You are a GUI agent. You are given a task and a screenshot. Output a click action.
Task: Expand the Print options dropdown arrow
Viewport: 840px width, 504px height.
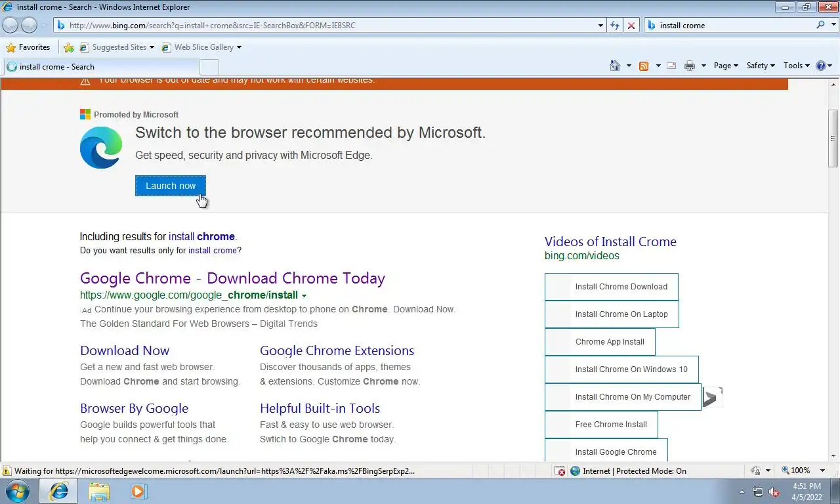tap(703, 66)
